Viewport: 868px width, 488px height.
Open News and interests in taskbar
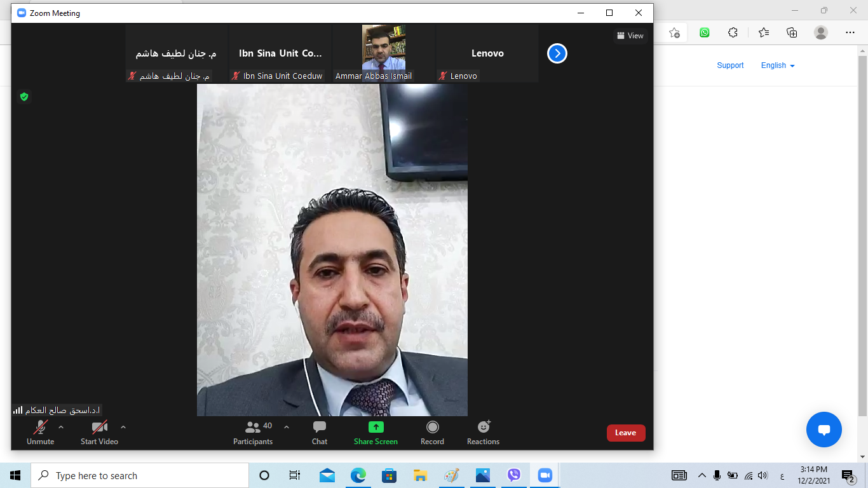click(x=679, y=475)
